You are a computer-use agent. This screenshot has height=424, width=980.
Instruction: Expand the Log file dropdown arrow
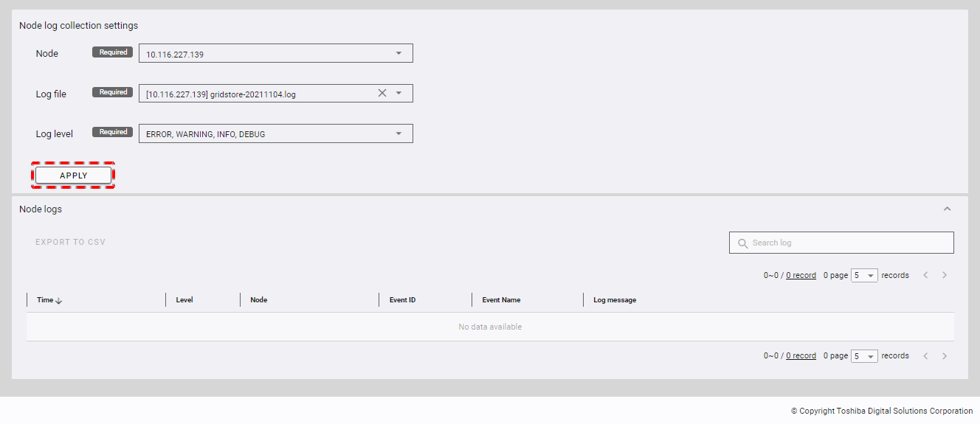coord(398,93)
